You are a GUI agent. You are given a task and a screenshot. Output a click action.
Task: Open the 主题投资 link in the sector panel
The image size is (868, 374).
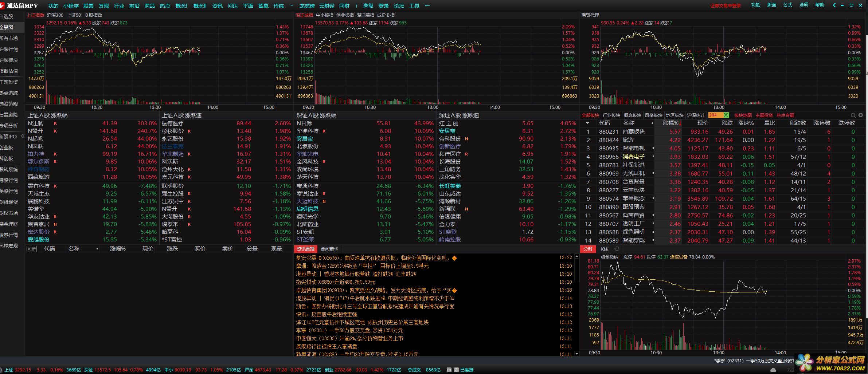click(x=764, y=115)
